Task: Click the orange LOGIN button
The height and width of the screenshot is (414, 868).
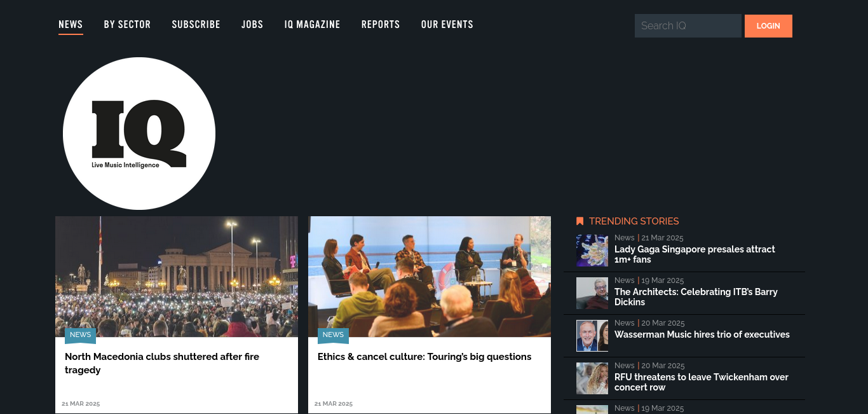Action: [x=768, y=26]
